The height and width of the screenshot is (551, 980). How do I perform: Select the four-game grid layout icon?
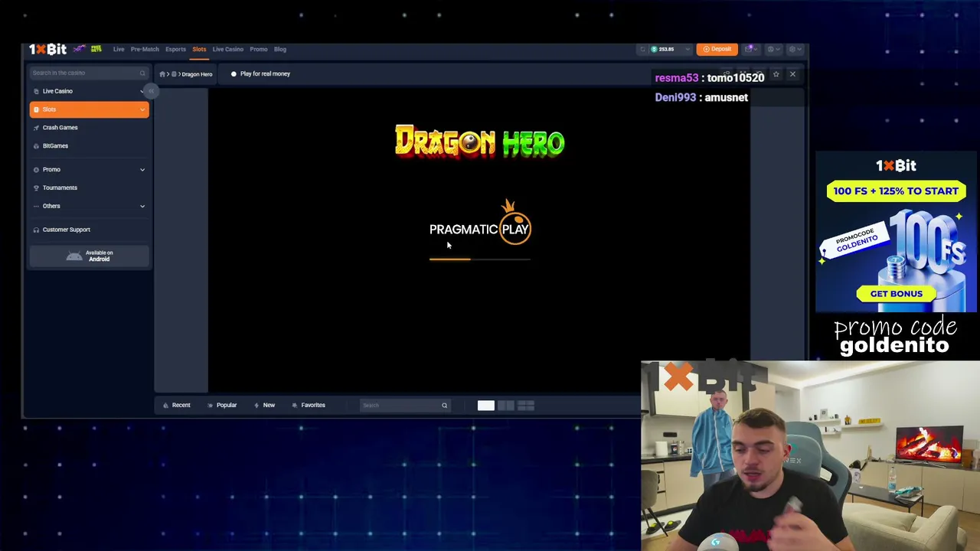tap(526, 406)
